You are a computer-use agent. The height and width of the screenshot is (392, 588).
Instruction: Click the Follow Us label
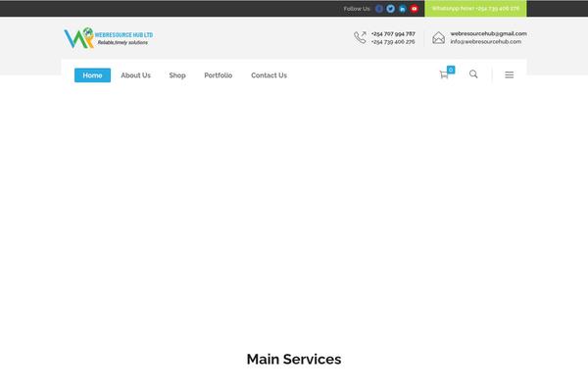[x=357, y=9]
